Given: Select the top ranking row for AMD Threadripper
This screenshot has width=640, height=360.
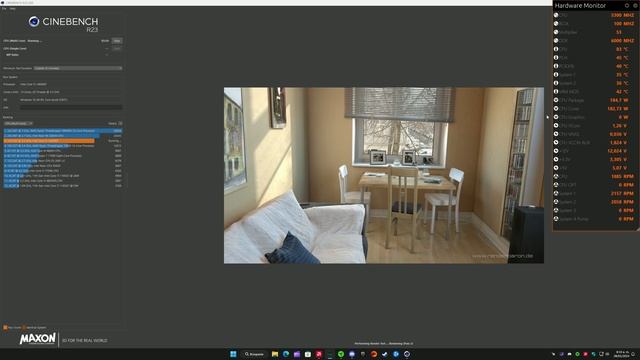Looking at the screenshot, I should 62,131.
